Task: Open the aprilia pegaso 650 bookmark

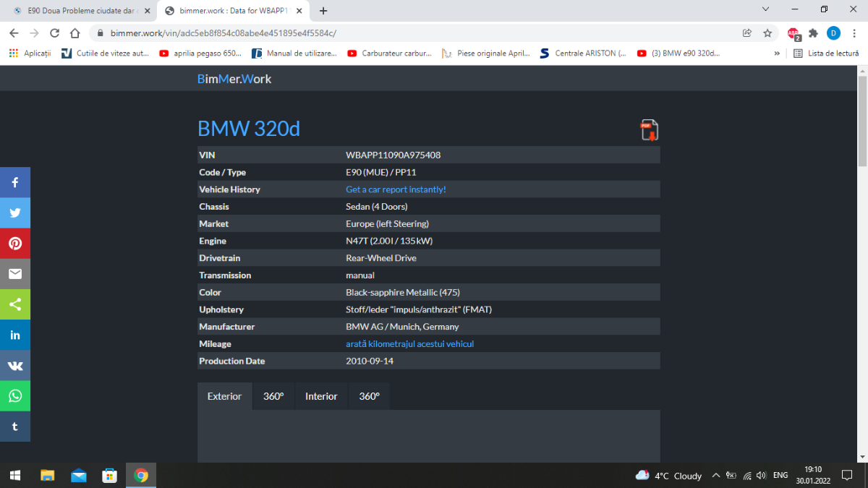Action: coord(200,53)
